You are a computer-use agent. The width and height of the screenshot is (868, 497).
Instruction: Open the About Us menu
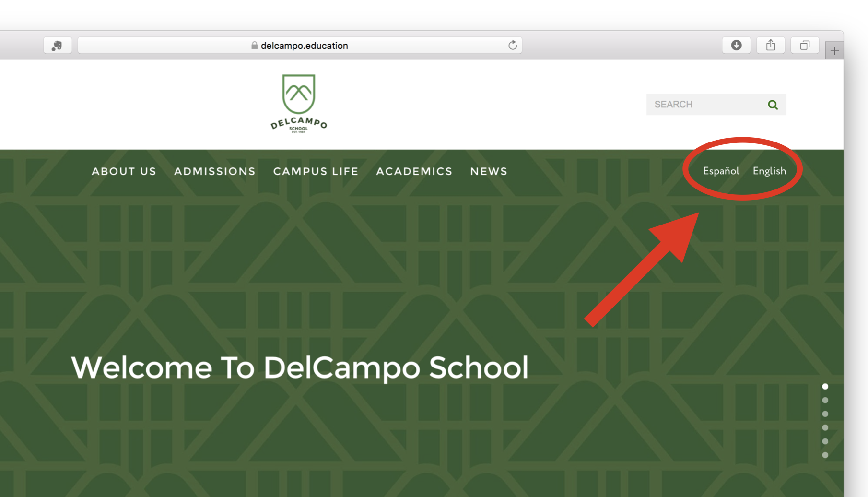[124, 171]
